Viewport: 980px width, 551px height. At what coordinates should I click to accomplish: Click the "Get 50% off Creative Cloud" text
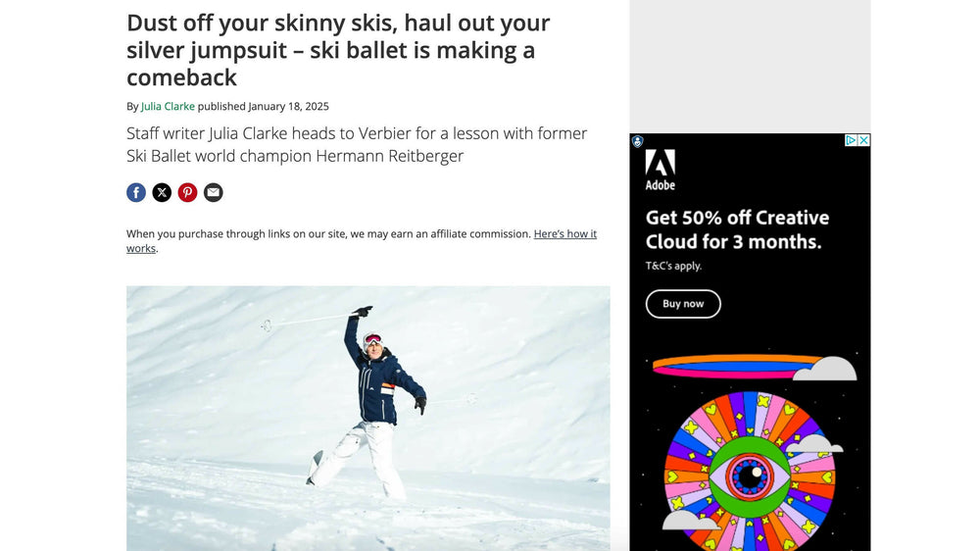737,229
